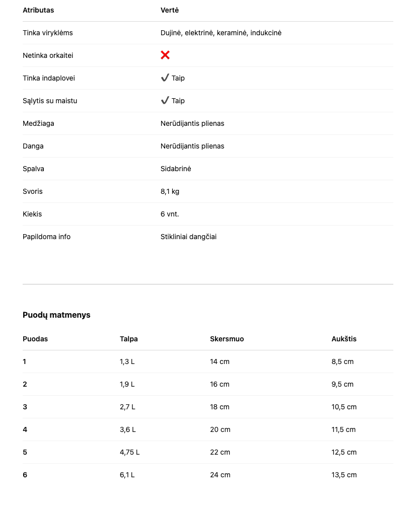The height and width of the screenshot is (509, 420).
Task: Select the Sidabrinė colour value
Action: click(176, 169)
